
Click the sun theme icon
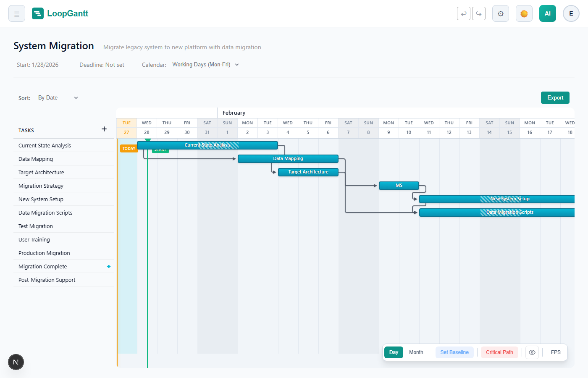524,13
